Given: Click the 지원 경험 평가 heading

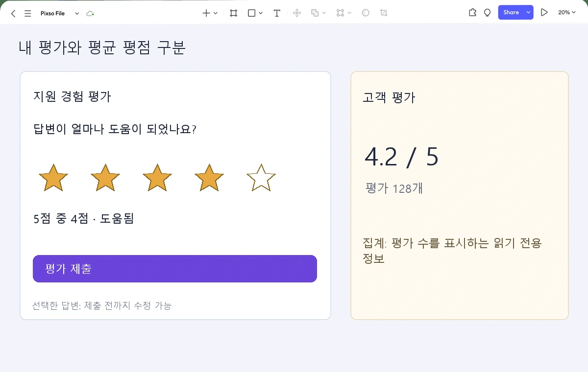Looking at the screenshot, I should 72,96.
